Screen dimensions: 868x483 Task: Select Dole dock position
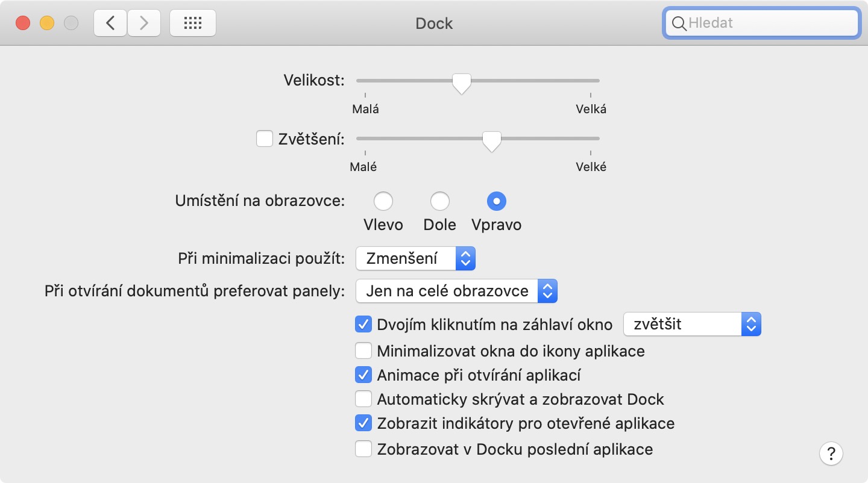tap(440, 201)
